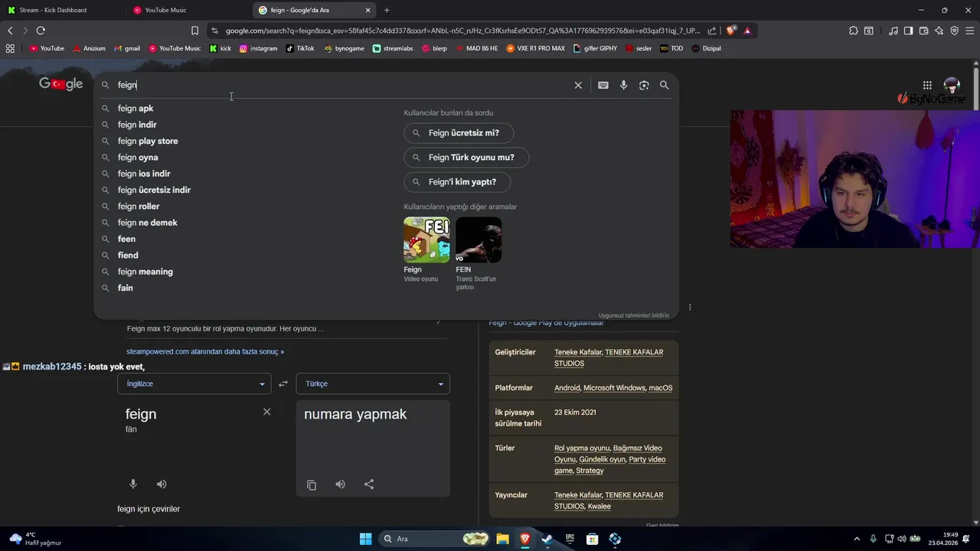
Task: Open the Brave Wallet icon
Action: (923, 31)
